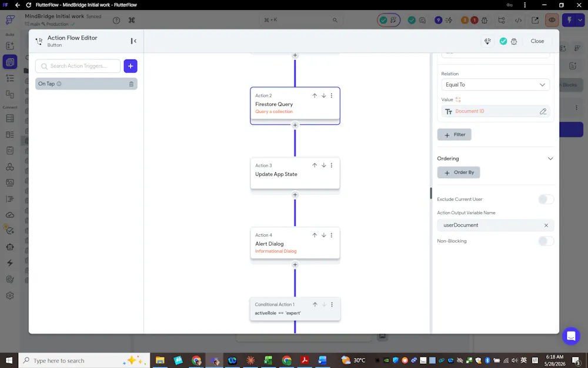Screen dimensions: 588x368
Task: Move Action 3 Update App State up
Action: pos(315,165)
